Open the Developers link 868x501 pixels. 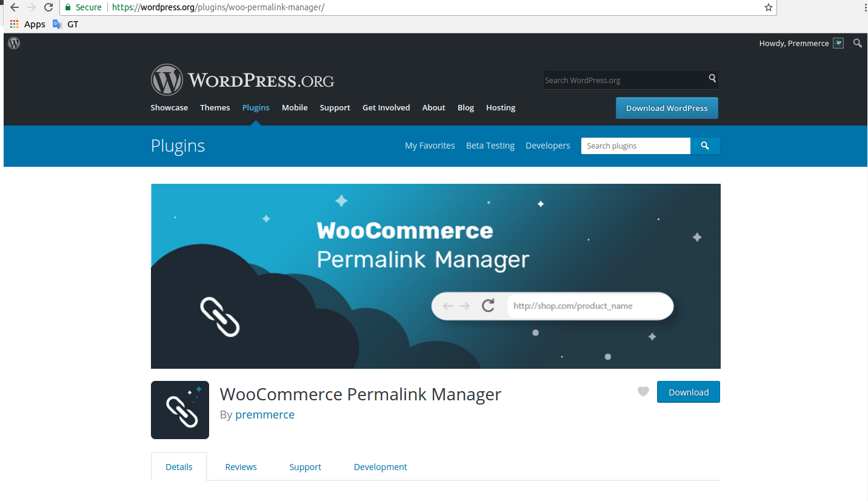pos(548,146)
